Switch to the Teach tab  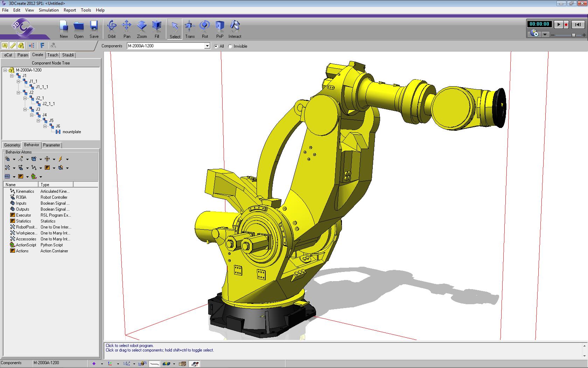tap(53, 55)
